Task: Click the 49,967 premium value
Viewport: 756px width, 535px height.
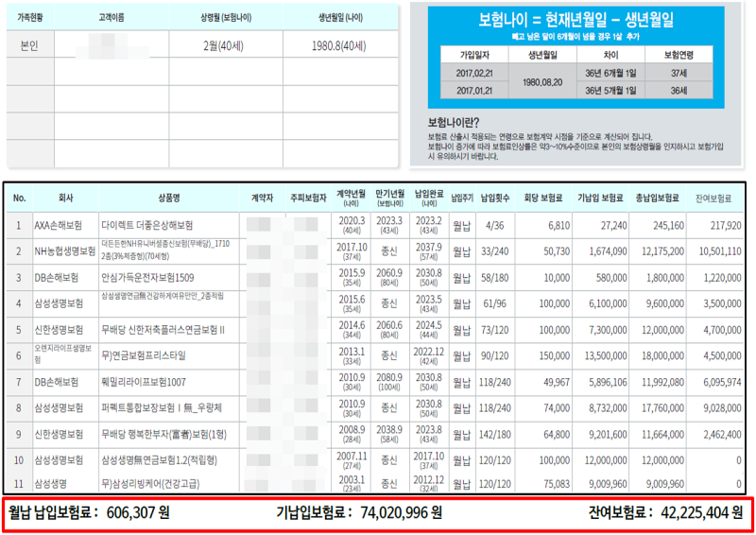Action: (x=557, y=382)
